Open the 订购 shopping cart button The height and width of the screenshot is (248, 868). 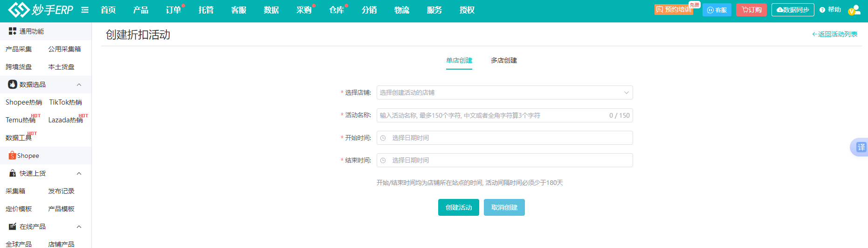[x=751, y=10]
